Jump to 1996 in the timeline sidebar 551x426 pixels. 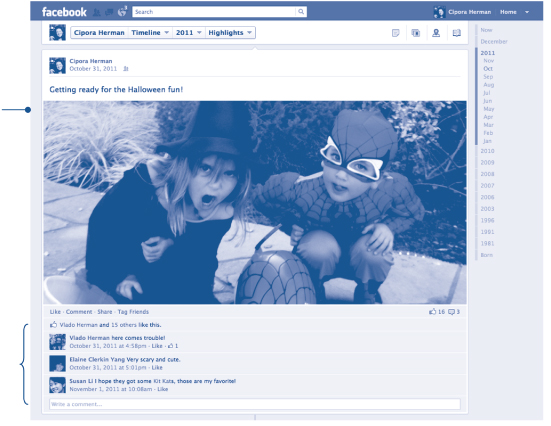coord(487,220)
